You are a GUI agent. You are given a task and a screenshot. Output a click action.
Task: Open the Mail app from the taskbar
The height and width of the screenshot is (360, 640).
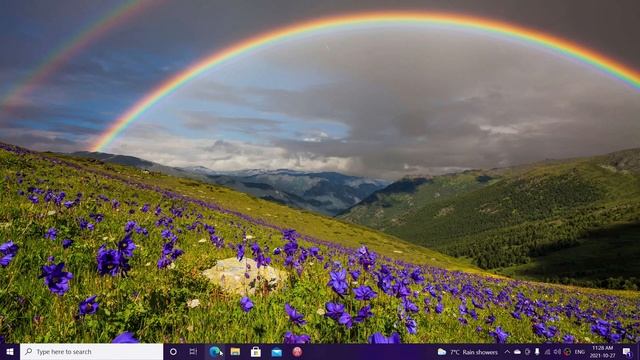pos(277,351)
